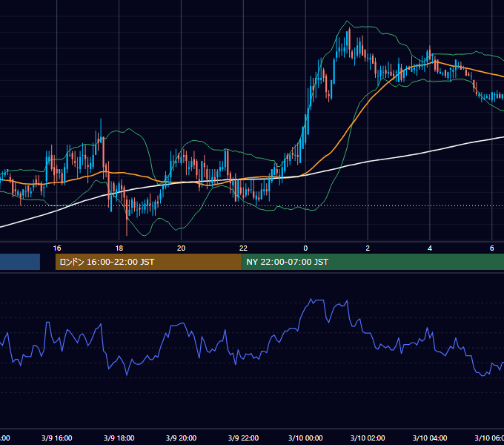
Task: Select the NY 22:00-07:00 JST session bar
Action: (x=373, y=262)
